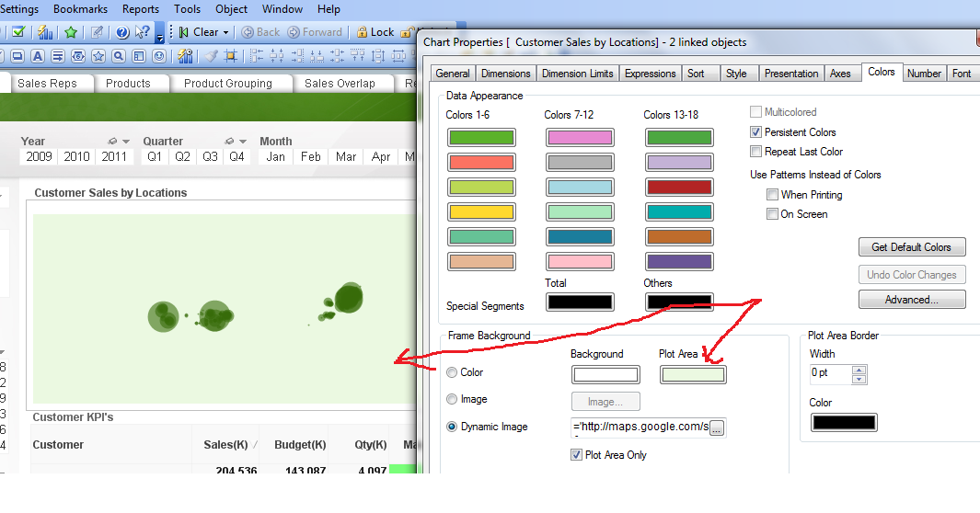Viewport: 980px width, 513px height.
Task: Check the Repeat Last Color option
Action: coord(755,152)
